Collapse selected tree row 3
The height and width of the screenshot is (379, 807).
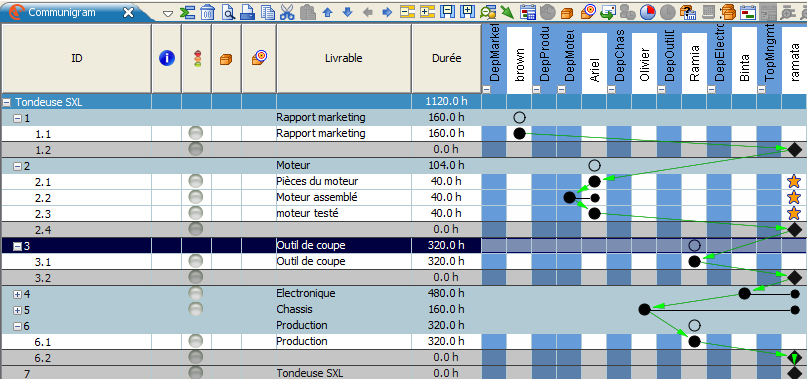(17, 246)
